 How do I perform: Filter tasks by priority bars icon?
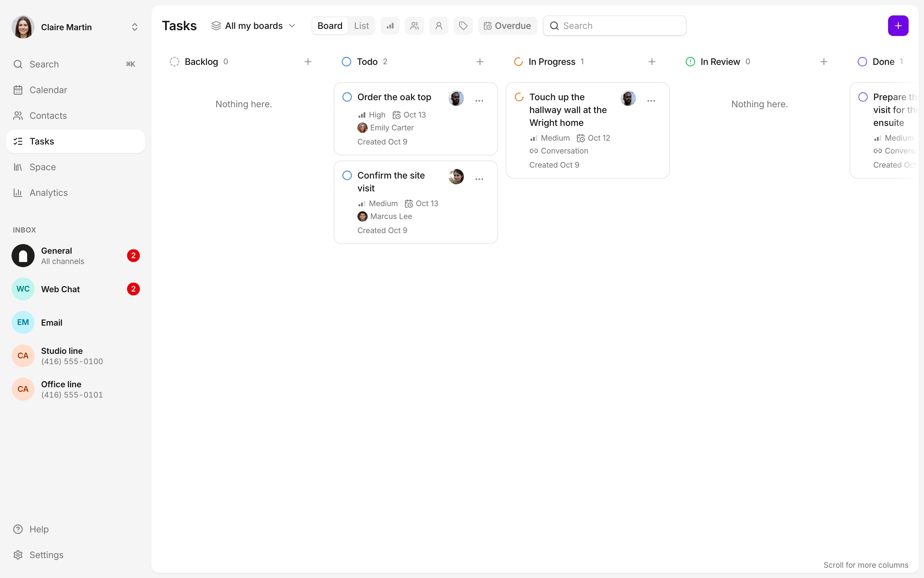[390, 26]
